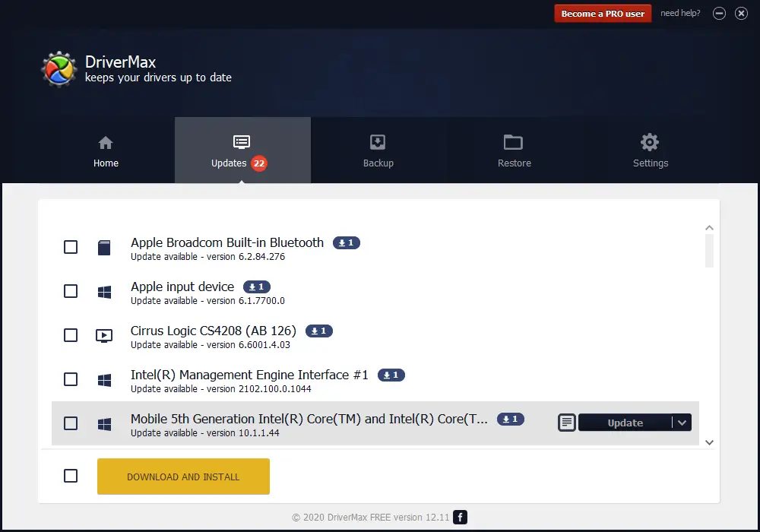This screenshot has width=760, height=532.
Task: Click the Backup download-box icon
Action: [x=378, y=142]
